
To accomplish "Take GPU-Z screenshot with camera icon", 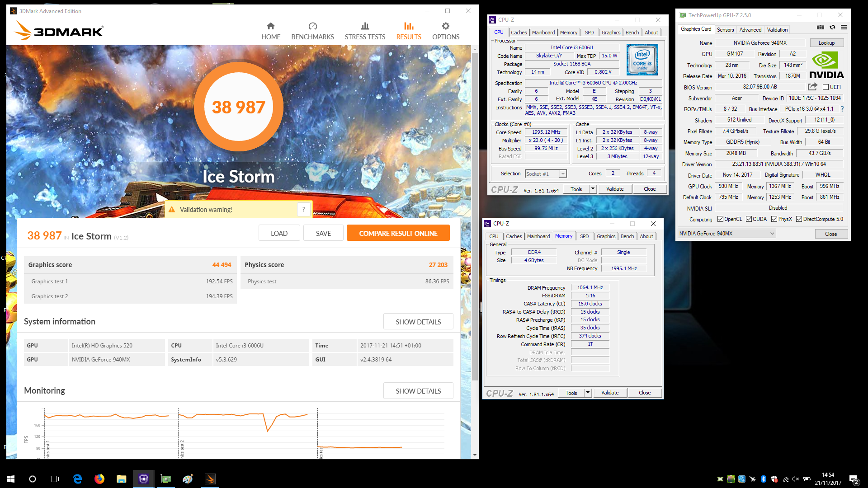I will point(820,28).
